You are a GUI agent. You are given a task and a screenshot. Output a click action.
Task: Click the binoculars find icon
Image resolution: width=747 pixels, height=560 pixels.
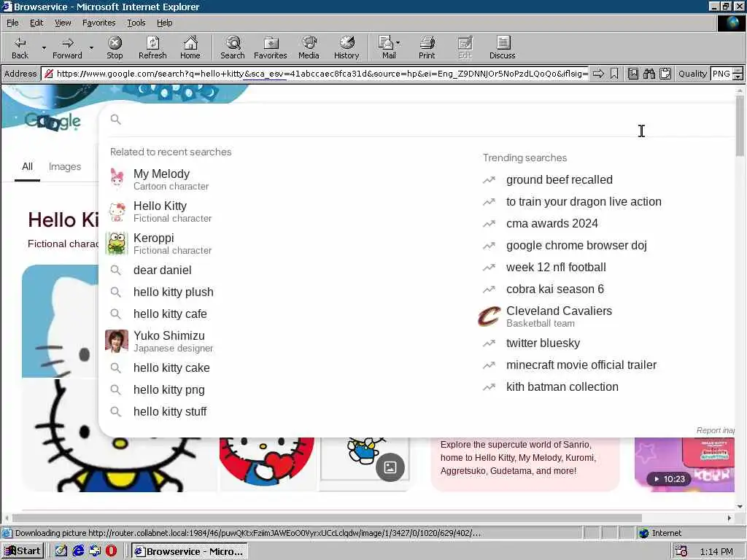coord(649,74)
